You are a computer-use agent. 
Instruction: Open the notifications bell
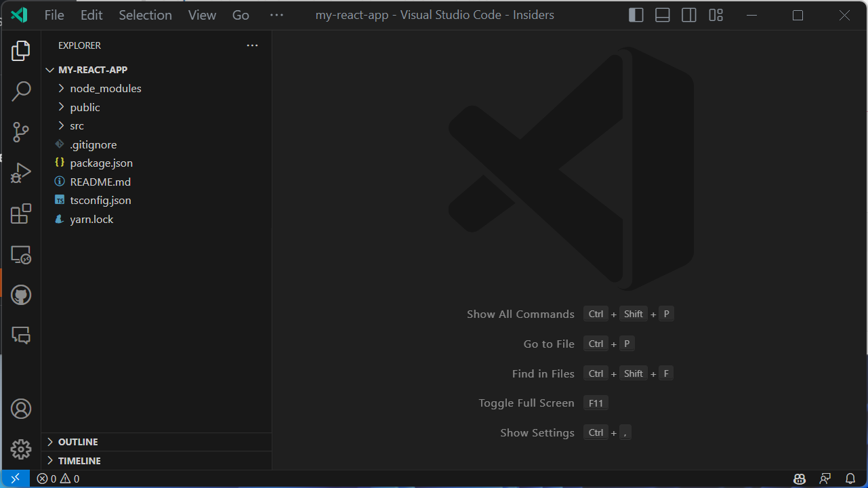coord(851,479)
